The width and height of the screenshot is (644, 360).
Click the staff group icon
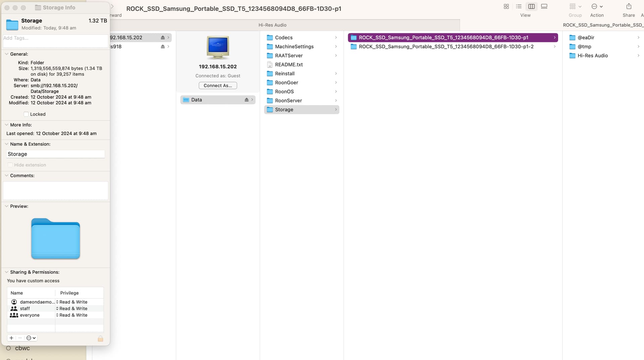14,309
